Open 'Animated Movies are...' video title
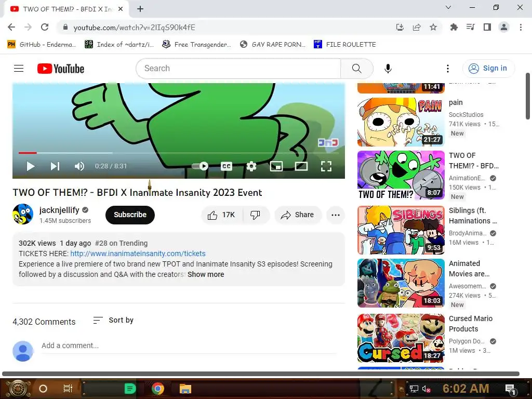This screenshot has height=399, width=532. pos(469,269)
